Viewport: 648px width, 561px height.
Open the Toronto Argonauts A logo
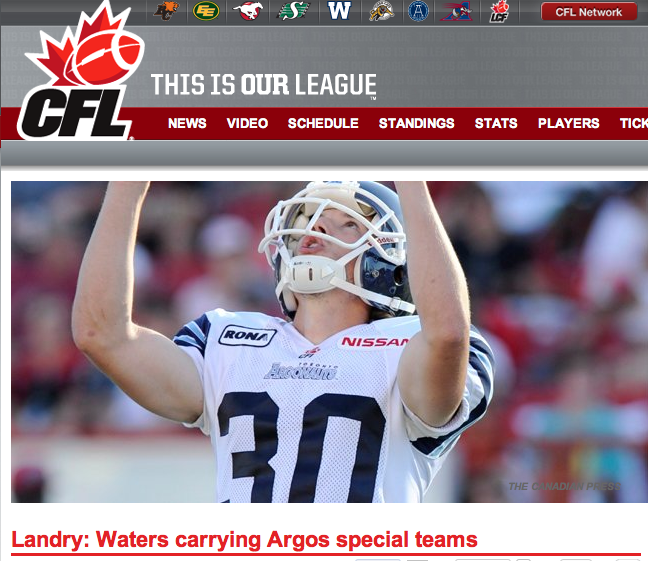[x=418, y=11]
